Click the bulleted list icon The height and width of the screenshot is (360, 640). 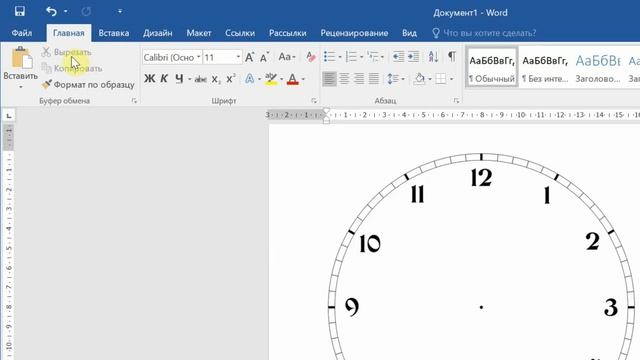329,57
